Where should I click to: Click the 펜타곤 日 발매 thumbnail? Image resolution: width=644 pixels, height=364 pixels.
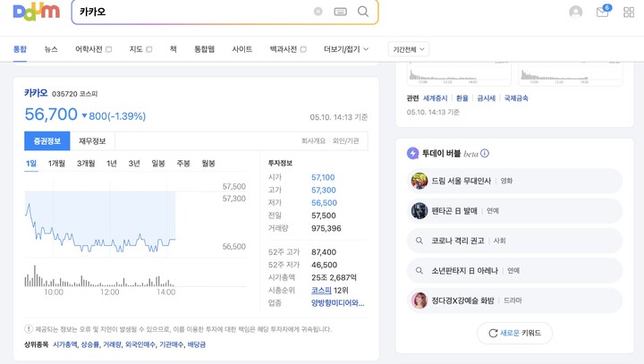coord(419,211)
